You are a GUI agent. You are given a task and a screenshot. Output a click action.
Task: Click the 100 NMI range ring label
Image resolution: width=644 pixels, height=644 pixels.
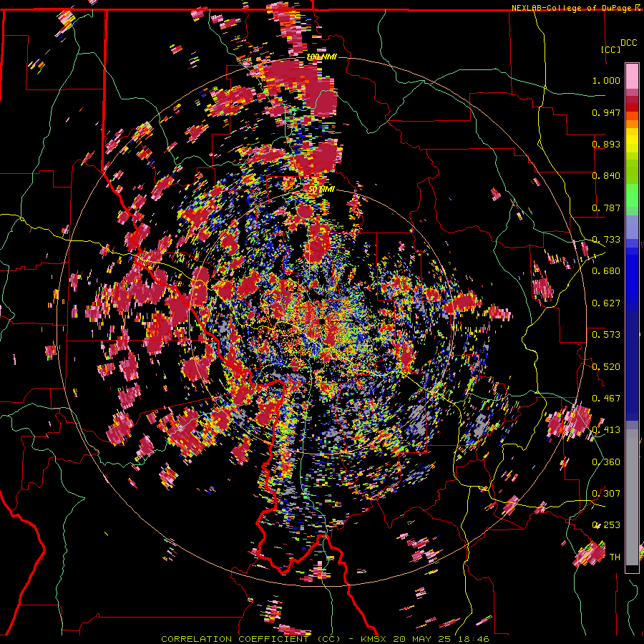coord(322,57)
